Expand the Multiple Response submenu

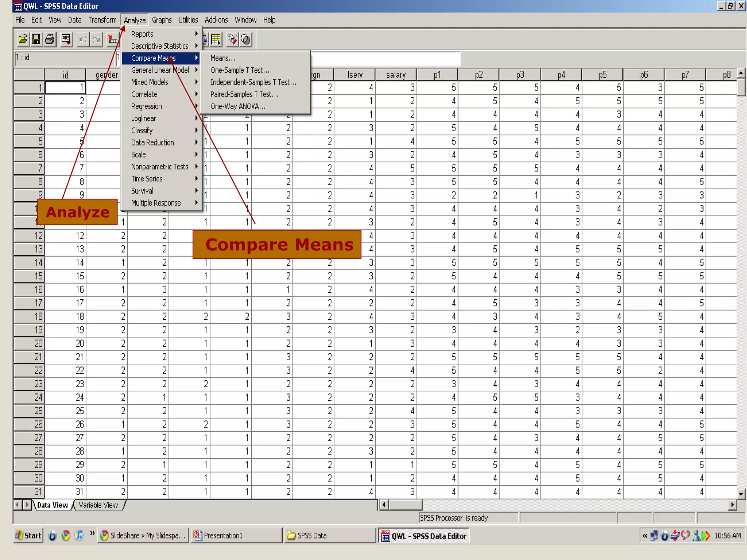(161, 203)
